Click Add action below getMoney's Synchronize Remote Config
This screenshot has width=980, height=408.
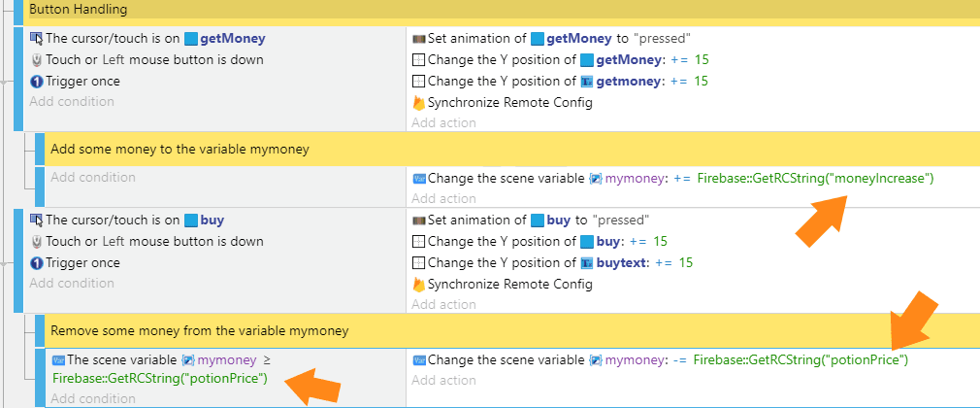point(443,122)
